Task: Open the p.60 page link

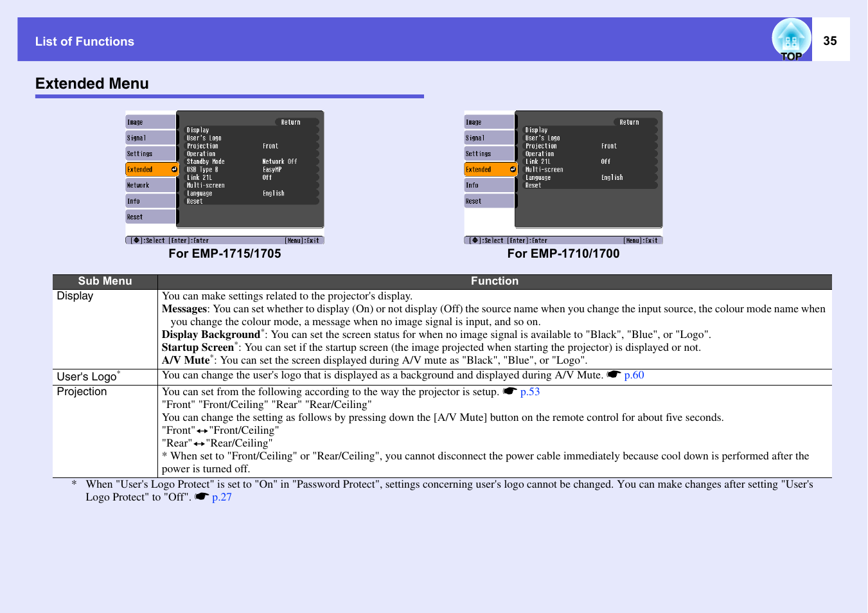Action: [633, 375]
